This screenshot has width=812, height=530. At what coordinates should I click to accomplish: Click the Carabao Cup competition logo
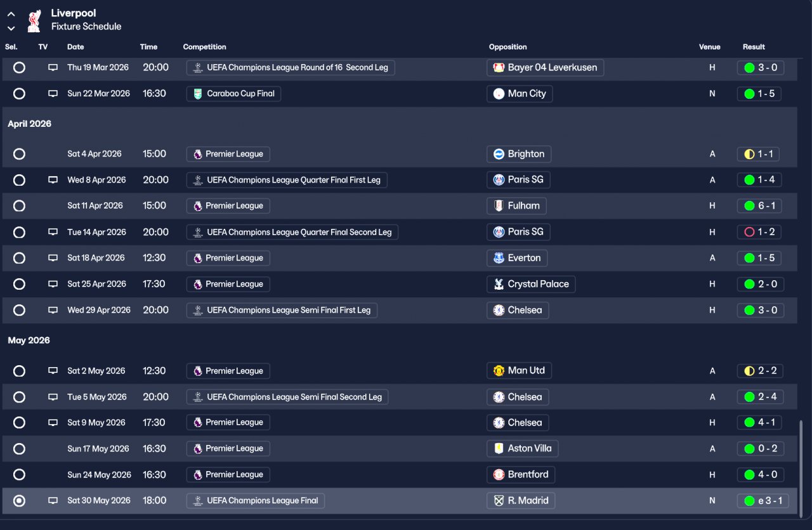[x=198, y=94]
